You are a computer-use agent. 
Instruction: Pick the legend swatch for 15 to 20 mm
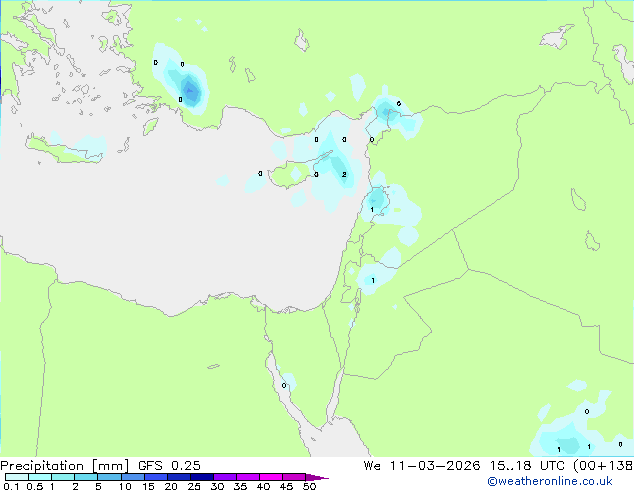click(x=155, y=477)
